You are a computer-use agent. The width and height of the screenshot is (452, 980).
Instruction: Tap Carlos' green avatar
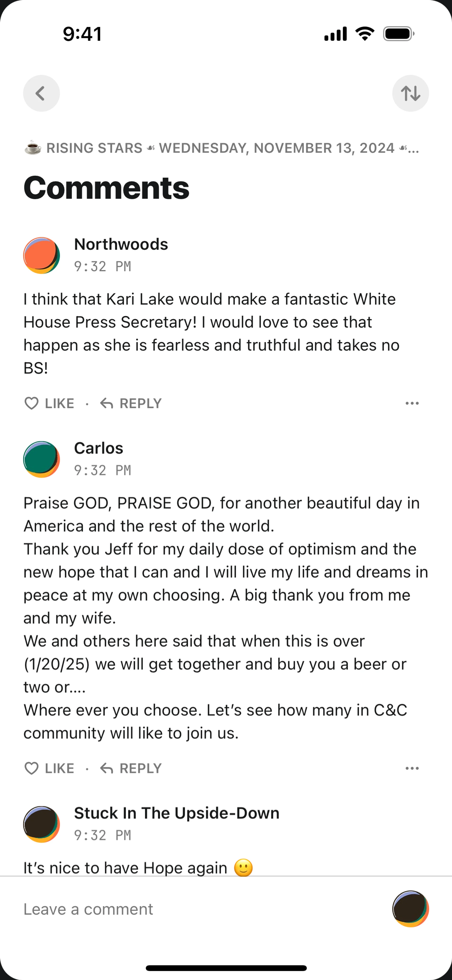tap(41, 459)
